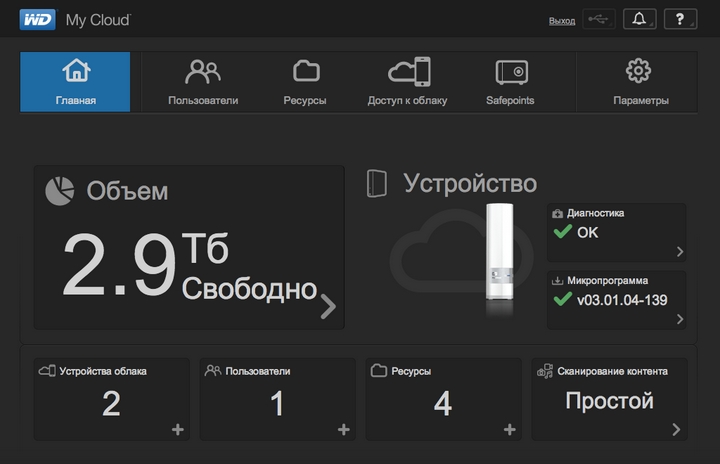Viewport: 720px width, 464px height.
Task: Add a share with Ресурсы plus button
Action: click(509, 430)
